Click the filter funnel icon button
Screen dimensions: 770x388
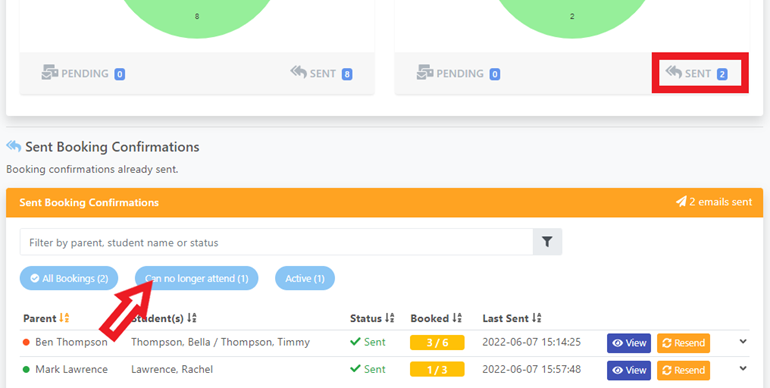pyautogui.click(x=547, y=242)
